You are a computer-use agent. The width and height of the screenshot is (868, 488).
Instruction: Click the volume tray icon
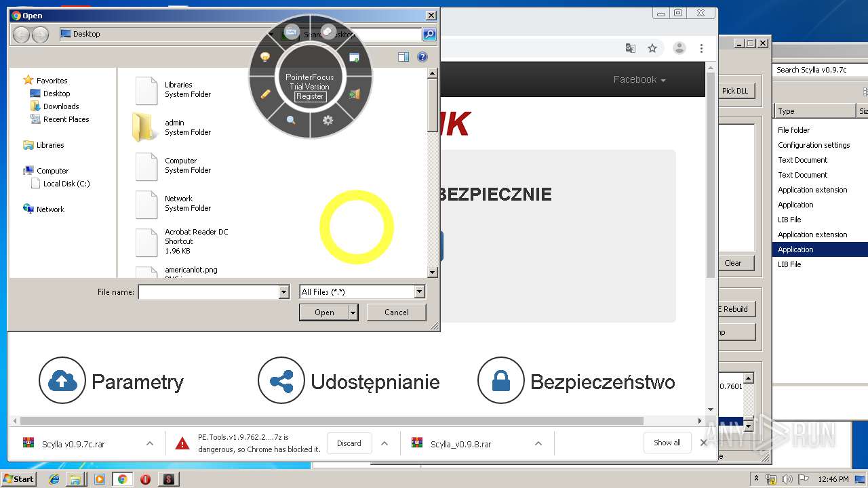tap(785, 479)
